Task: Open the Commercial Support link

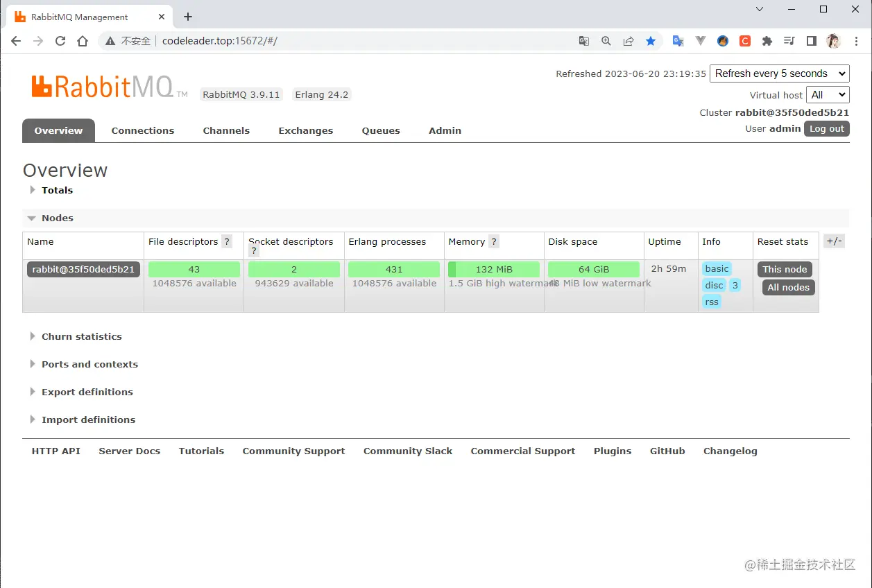Action: (523, 451)
